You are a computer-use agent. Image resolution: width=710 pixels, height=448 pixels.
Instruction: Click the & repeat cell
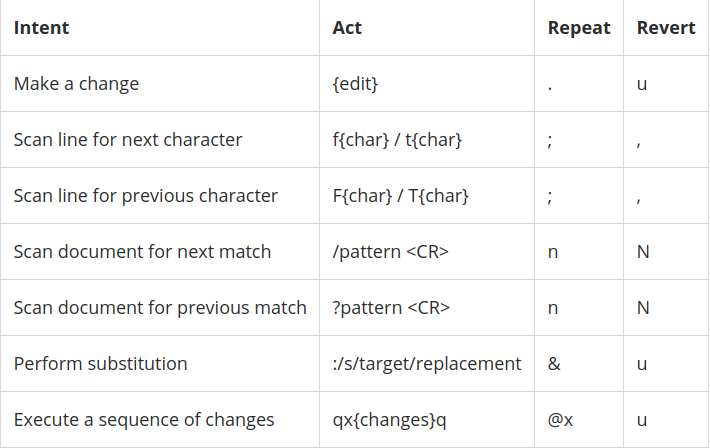554,364
